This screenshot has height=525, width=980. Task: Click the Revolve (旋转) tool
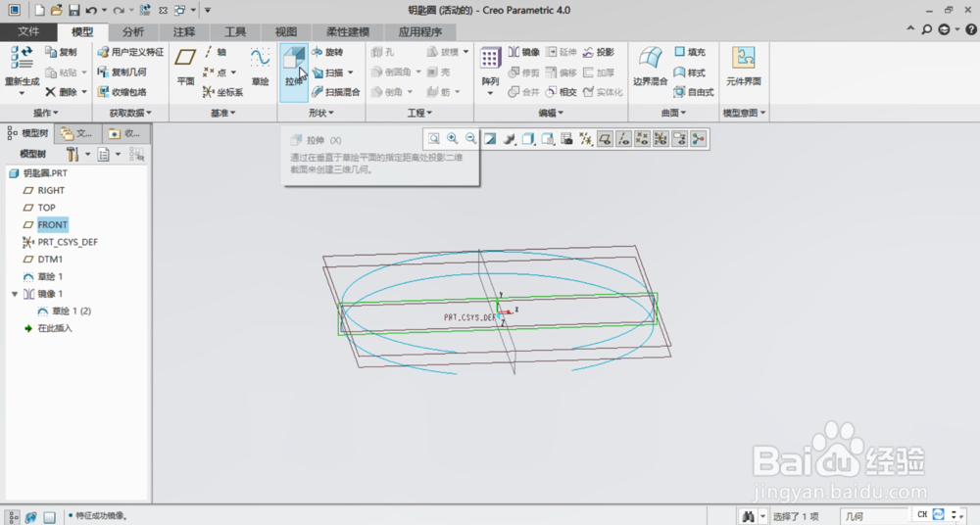click(327, 52)
